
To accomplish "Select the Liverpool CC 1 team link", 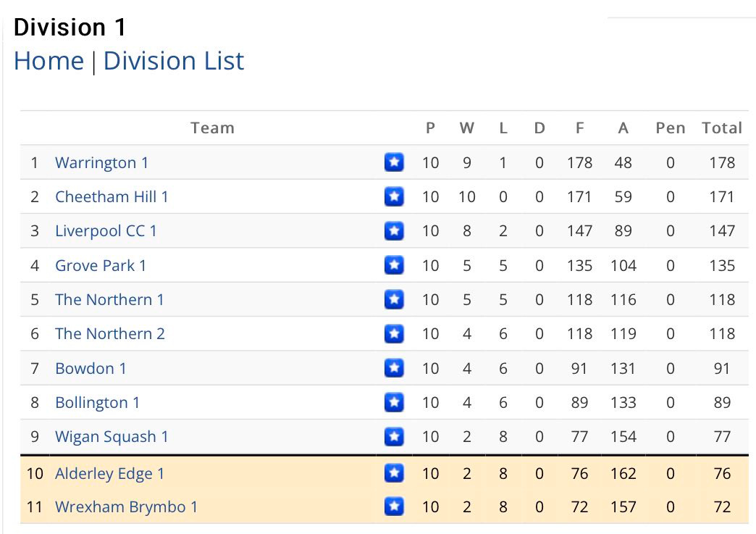I will coord(106,231).
